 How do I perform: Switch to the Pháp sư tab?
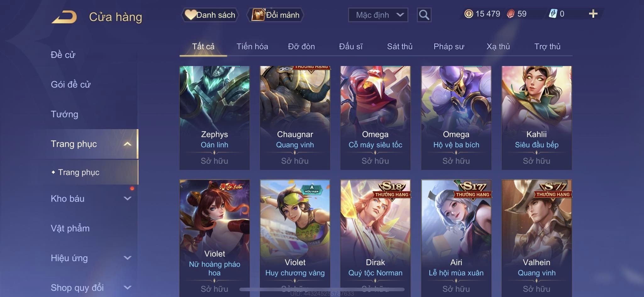449,46
